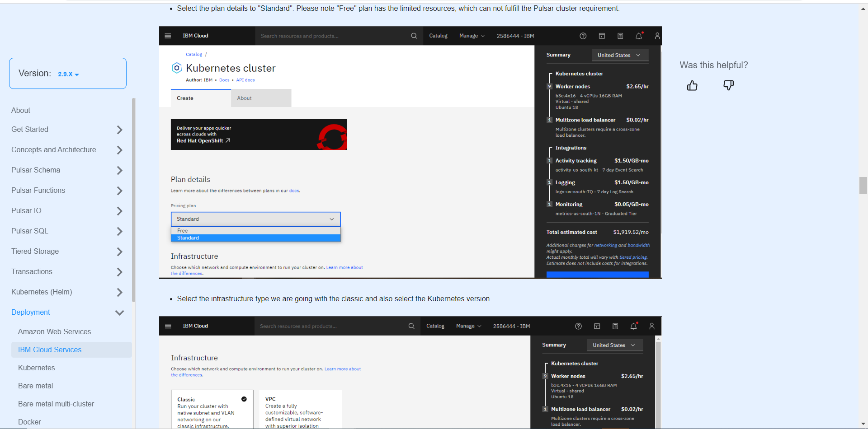The width and height of the screenshot is (868, 429).
Task: Click the thumbs down not helpful icon
Action: point(728,85)
